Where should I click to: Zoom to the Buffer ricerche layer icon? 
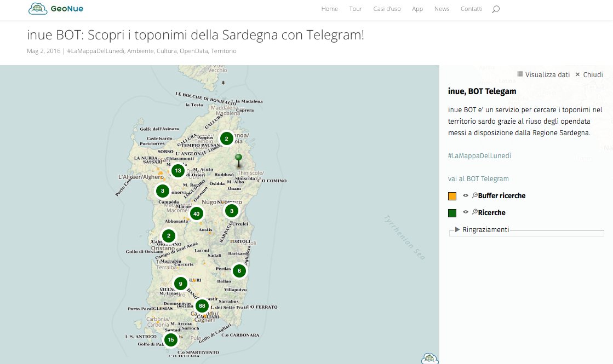(x=474, y=195)
